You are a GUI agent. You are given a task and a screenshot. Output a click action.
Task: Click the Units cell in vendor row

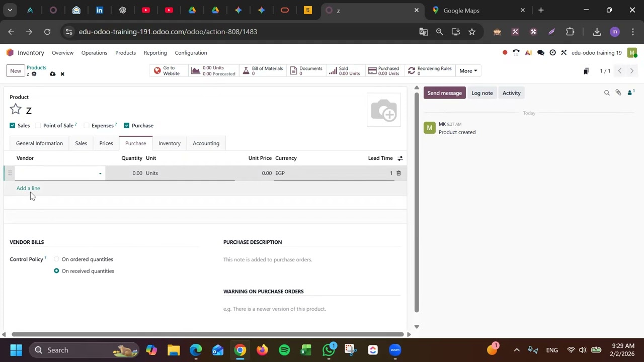coord(189,173)
